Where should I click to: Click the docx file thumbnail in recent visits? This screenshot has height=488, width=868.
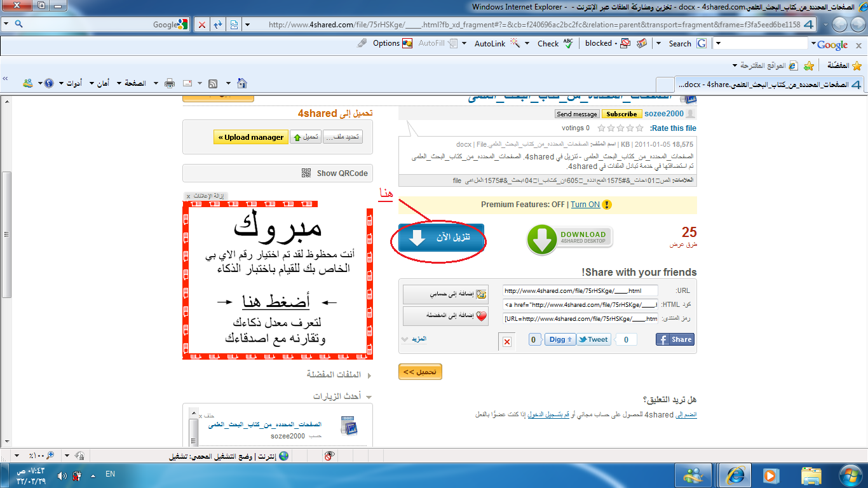pos(348,426)
